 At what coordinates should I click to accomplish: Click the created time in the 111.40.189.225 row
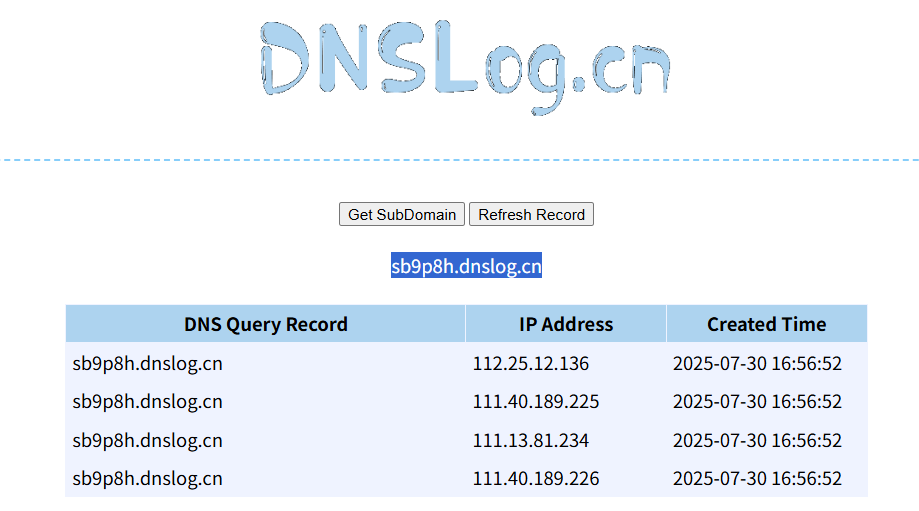757,401
